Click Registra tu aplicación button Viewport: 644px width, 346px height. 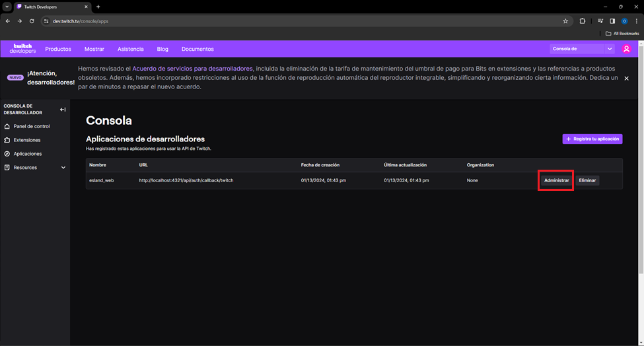pyautogui.click(x=592, y=139)
